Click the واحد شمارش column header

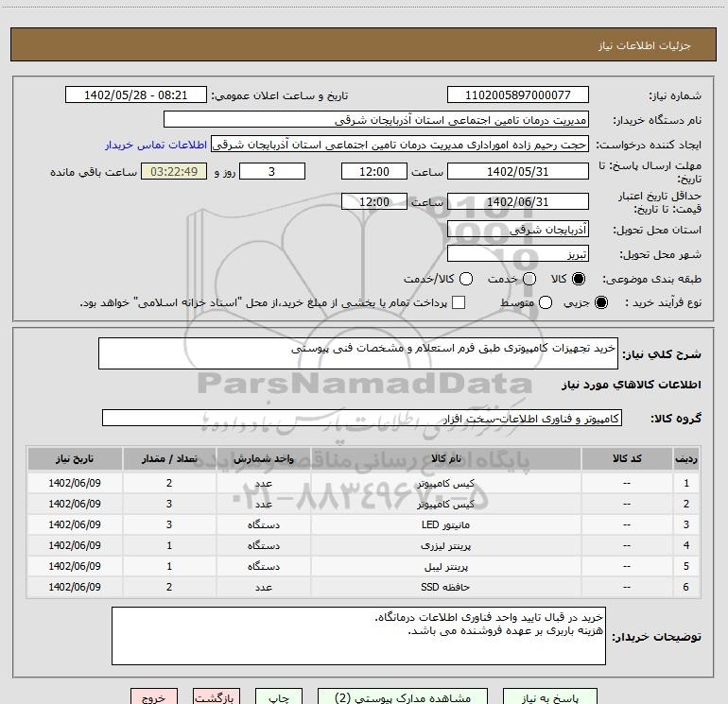[263, 458]
